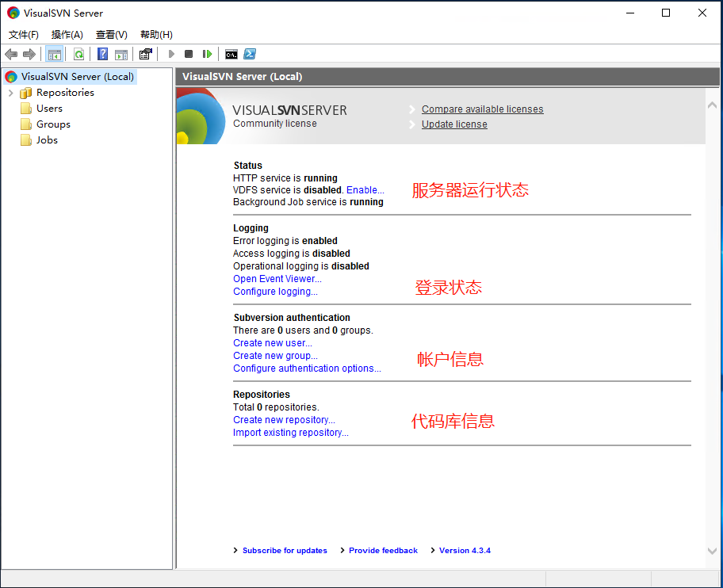
Task: Click Subscribe for updates link
Action: pyautogui.click(x=285, y=551)
